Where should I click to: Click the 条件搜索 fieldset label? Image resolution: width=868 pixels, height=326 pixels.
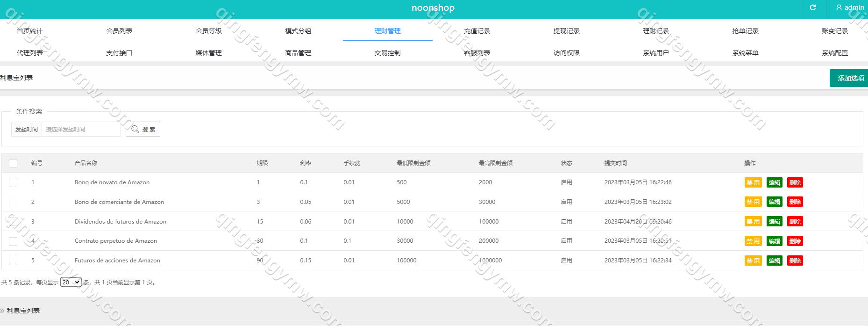pyautogui.click(x=29, y=111)
